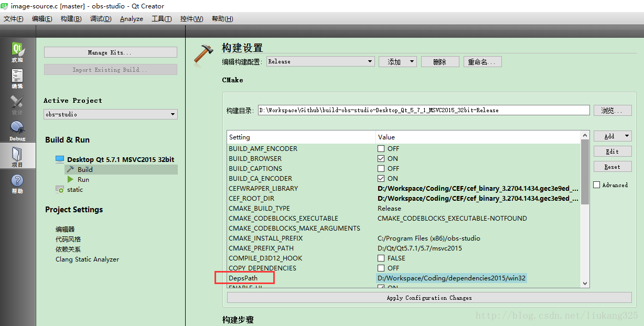Viewport: 644px width, 326px height.
Task: Open the Welcome (欢迎) mode
Action: 17,52
